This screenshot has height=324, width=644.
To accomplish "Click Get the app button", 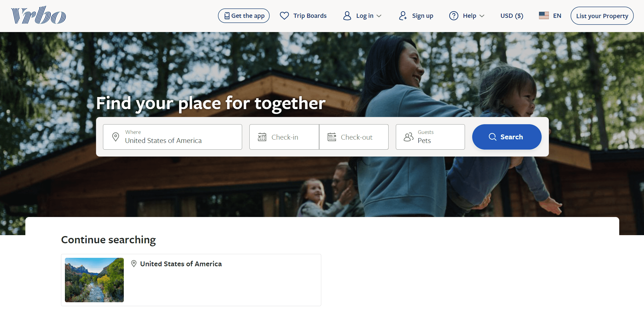I will (244, 16).
